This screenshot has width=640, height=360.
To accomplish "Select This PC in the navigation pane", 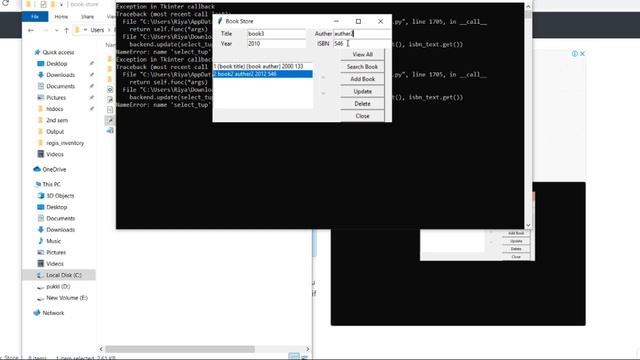I will (51, 184).
